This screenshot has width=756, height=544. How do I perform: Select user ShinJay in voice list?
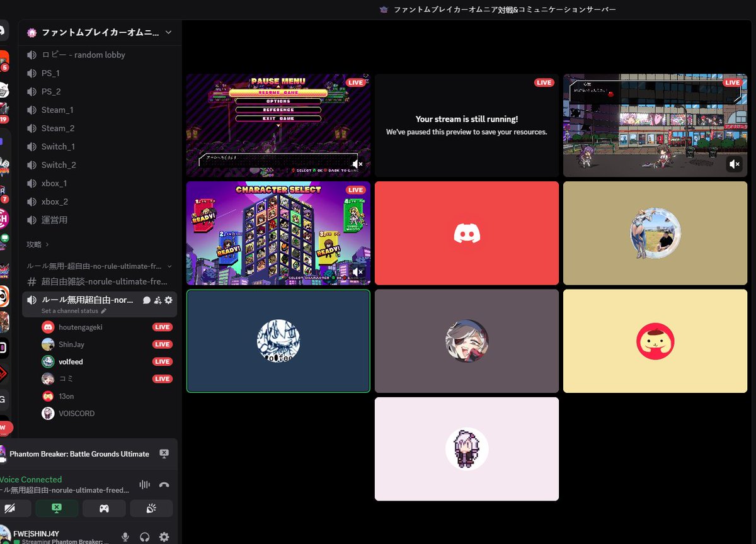(106, 344)
